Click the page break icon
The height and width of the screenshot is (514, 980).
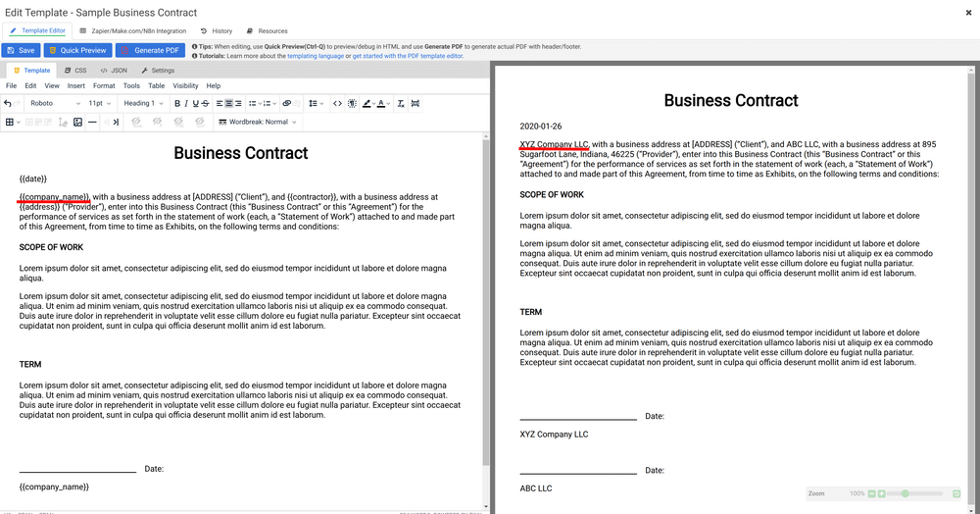(415, 103)
